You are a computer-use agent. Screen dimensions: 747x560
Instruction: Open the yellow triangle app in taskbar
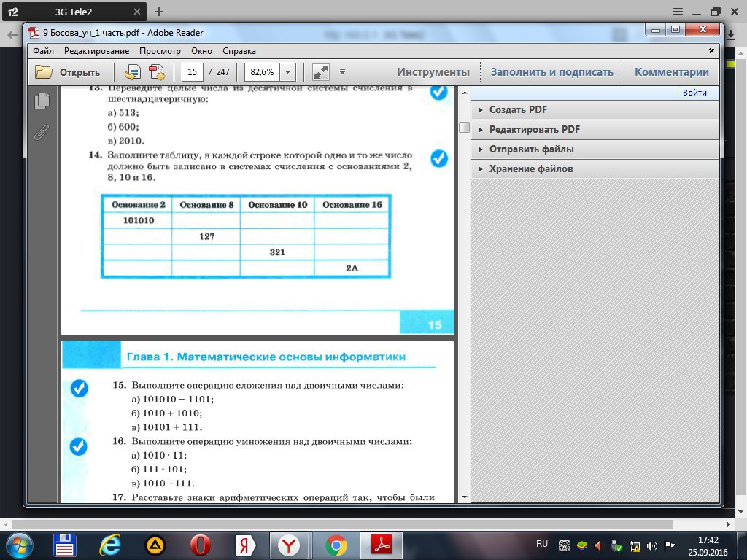[x=155, y=545]
